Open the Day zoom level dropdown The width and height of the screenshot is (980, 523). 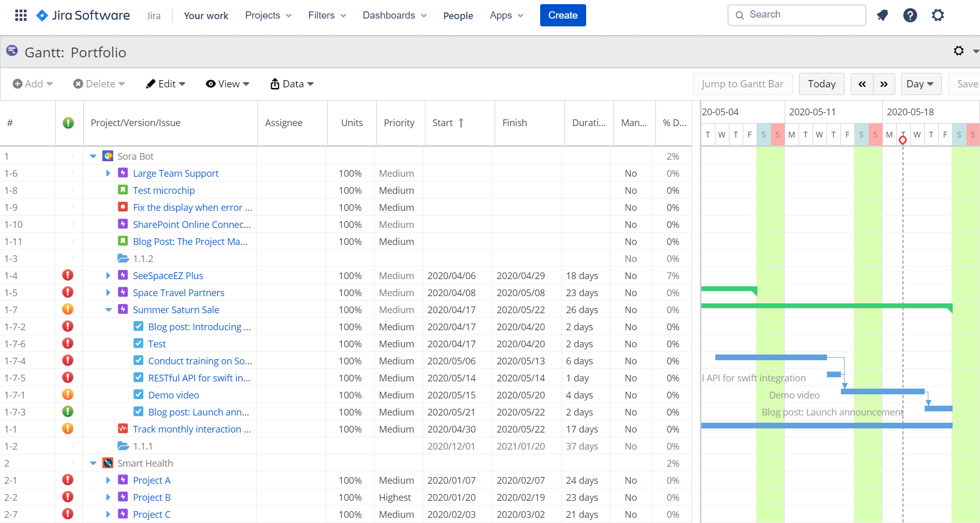click(x=921, y=84)
